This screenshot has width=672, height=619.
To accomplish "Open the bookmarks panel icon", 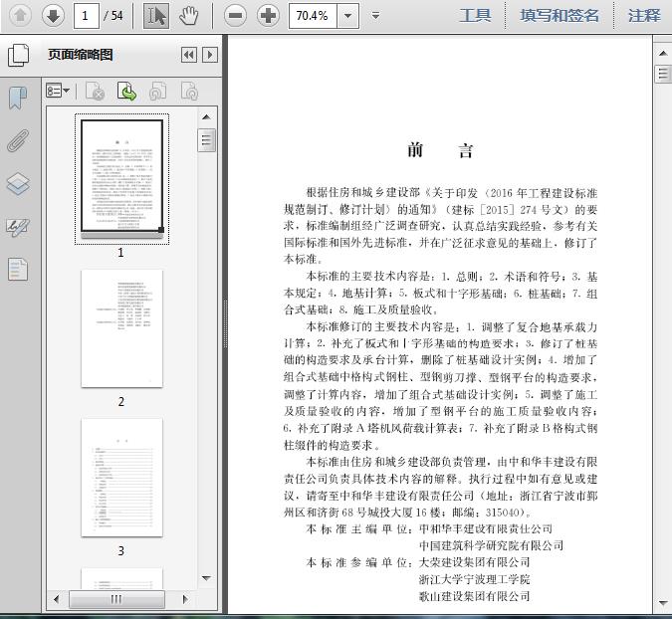I will pyautogui.click(x=18, y=98).
